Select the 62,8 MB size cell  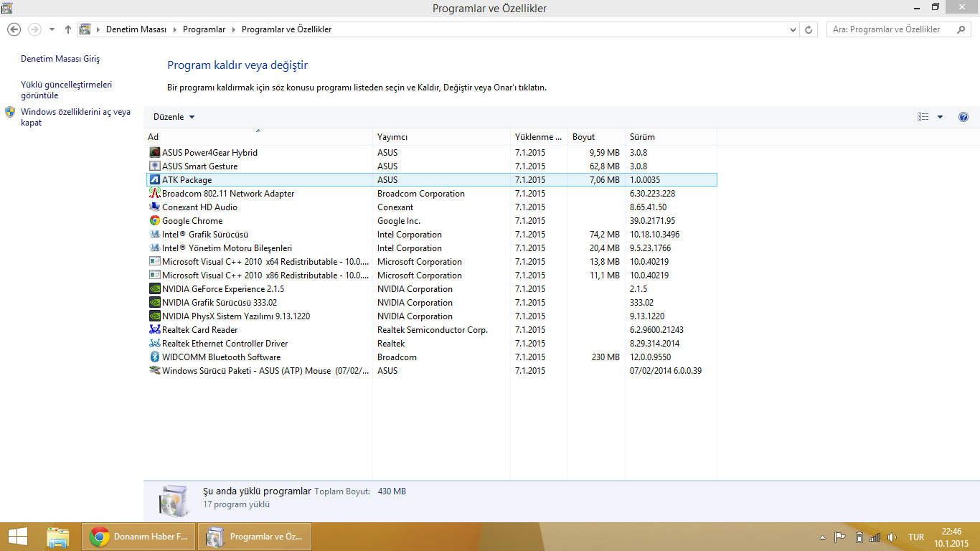(604, 166)
